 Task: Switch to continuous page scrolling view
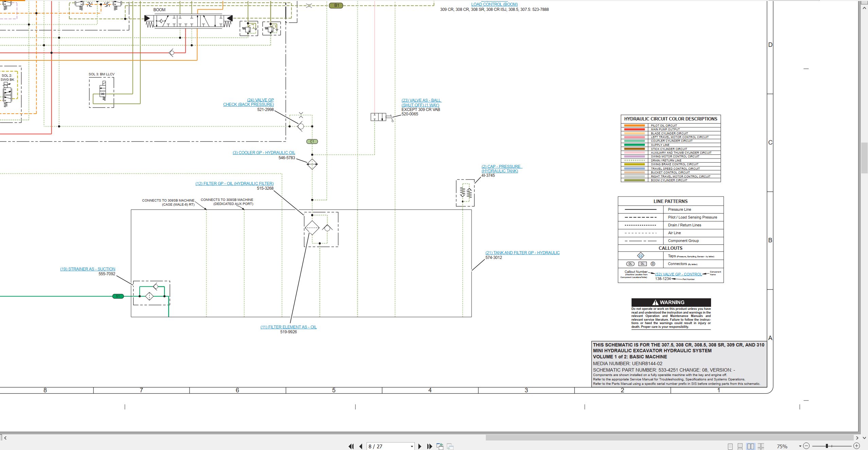[740, 446]
